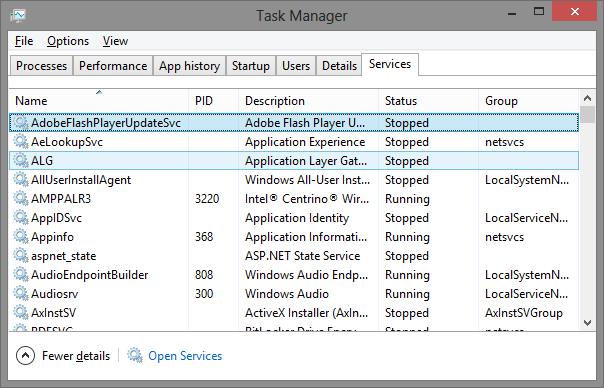Image resolution: width=604 pixels, height=388 pixels.
Task: Sort services by the Name column header
Action: point(99,101)
